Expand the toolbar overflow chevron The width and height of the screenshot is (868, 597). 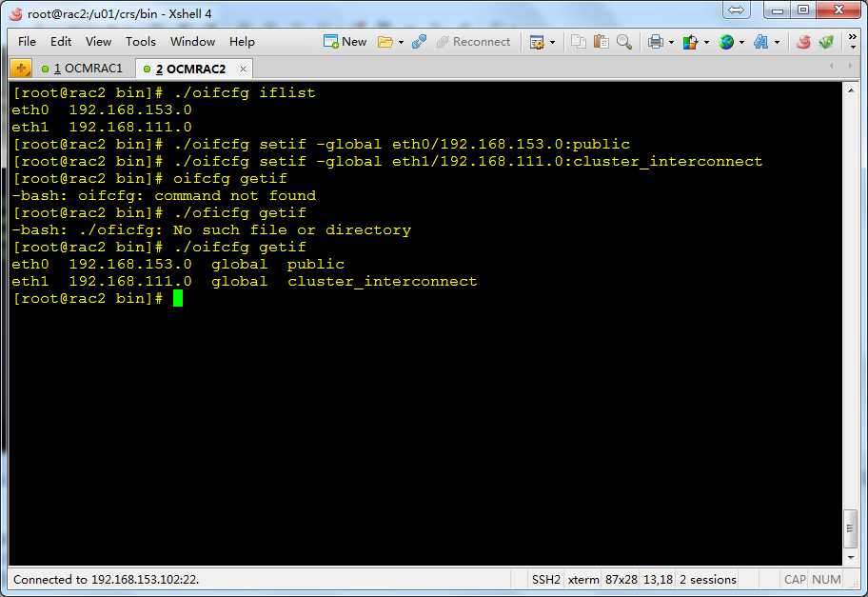point(853,42)
